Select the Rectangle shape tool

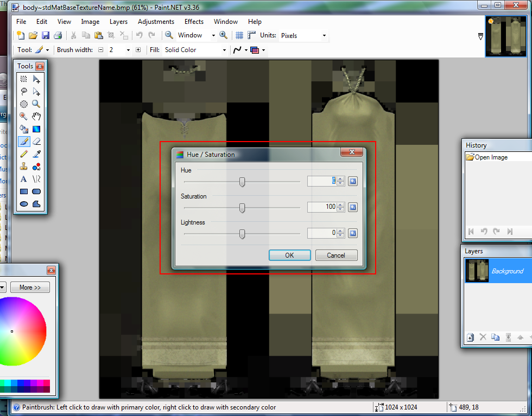tap(24, 191)
